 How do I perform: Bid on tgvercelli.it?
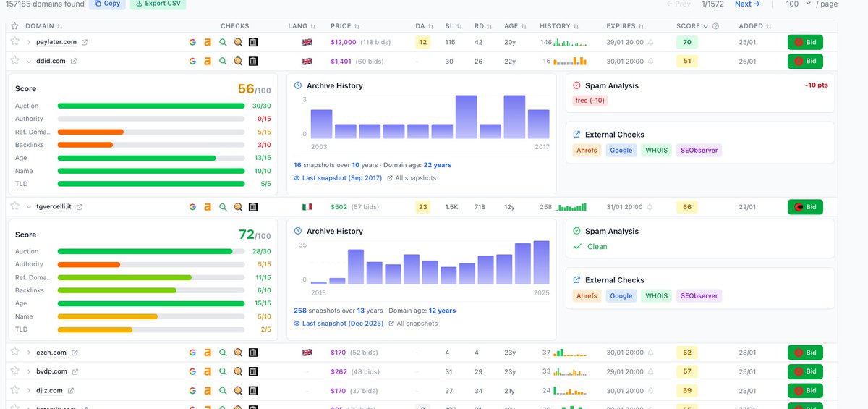[x=805, y=206]
